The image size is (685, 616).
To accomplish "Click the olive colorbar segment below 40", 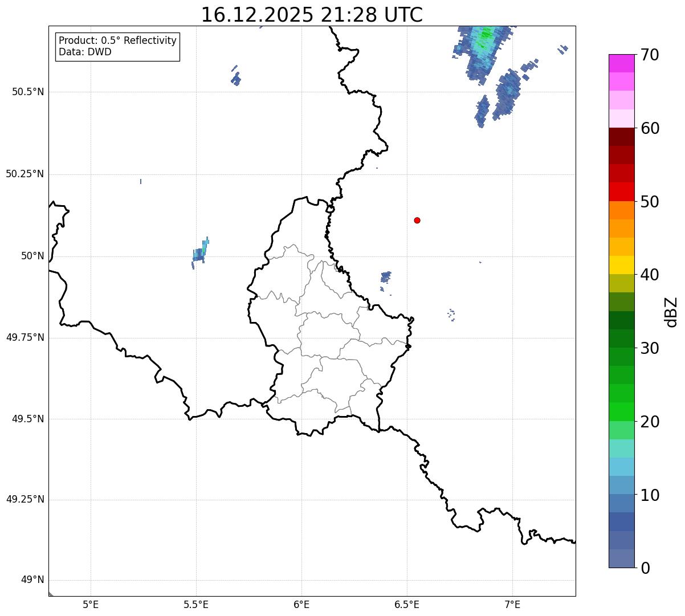I will (622, 283).
